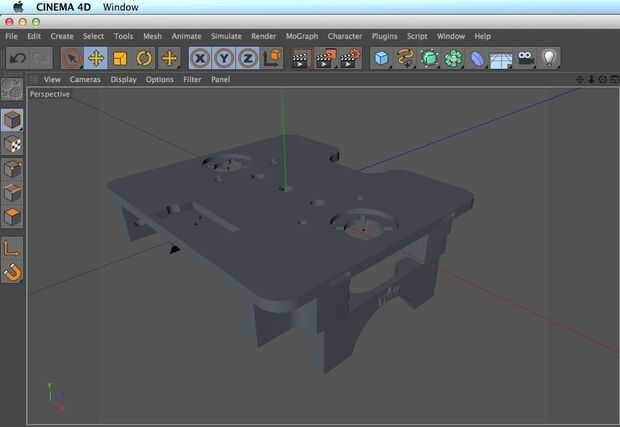Viewport: 620px width, 427px height.
Task: Open the macOS Window menu
Action: [121, 7]
